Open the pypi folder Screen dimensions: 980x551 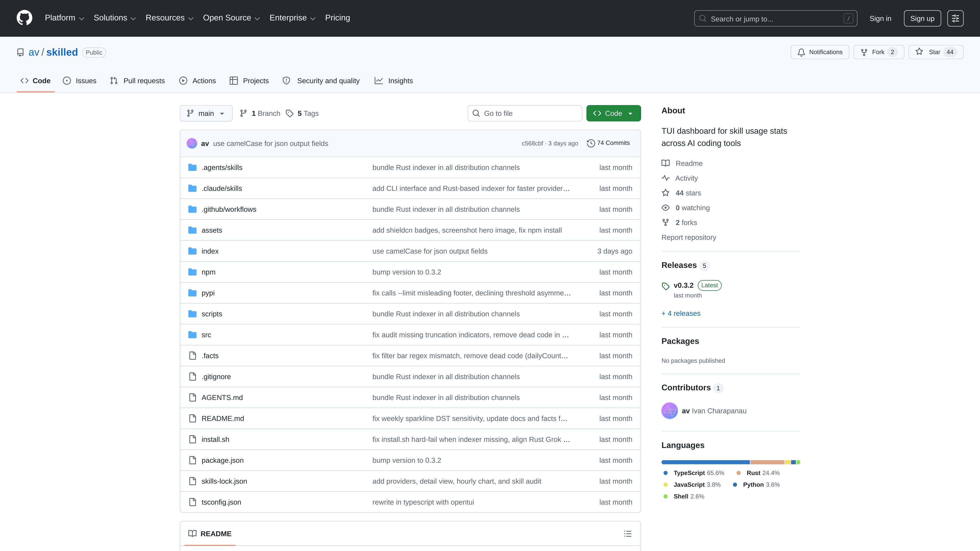[208, 293]
